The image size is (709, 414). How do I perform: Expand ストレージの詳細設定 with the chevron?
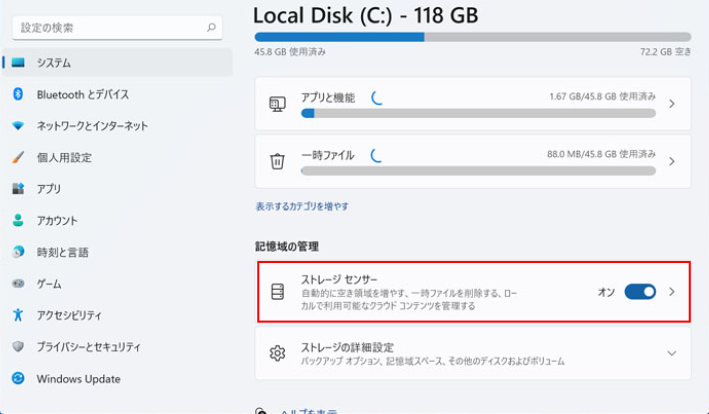[672, 353]
